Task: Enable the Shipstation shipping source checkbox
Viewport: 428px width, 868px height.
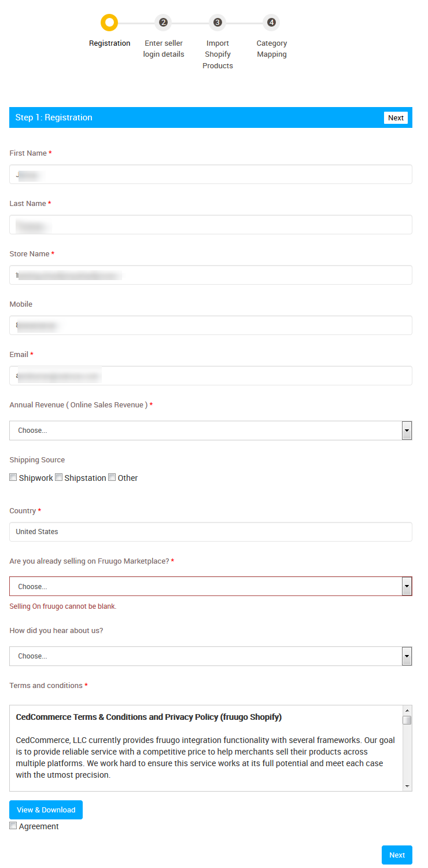Action: [59, 477]
